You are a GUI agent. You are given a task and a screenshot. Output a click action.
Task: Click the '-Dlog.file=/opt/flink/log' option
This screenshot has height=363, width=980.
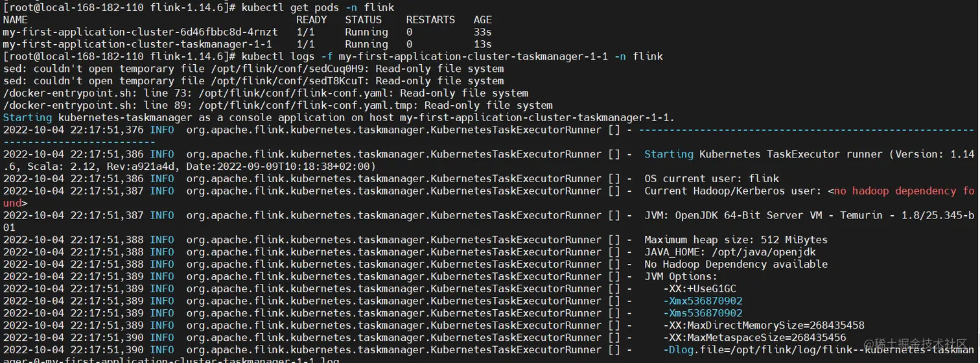click(x=819, y=350)
